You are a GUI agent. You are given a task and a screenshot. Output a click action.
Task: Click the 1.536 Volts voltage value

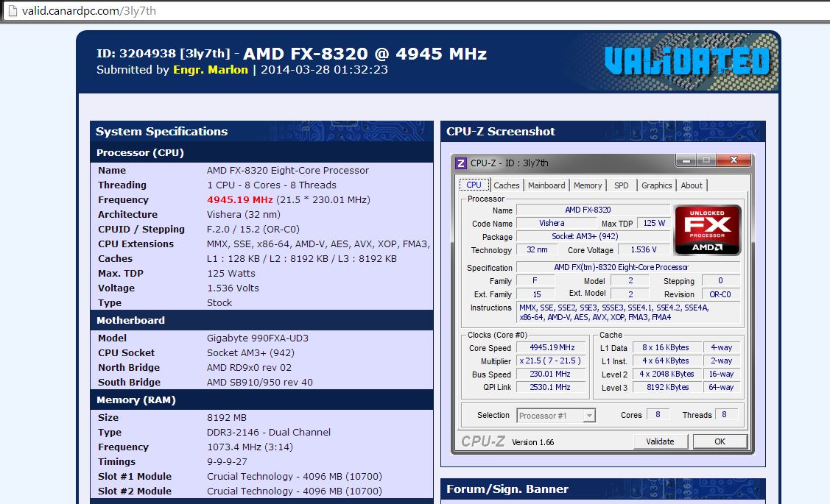tap(233, 288)
